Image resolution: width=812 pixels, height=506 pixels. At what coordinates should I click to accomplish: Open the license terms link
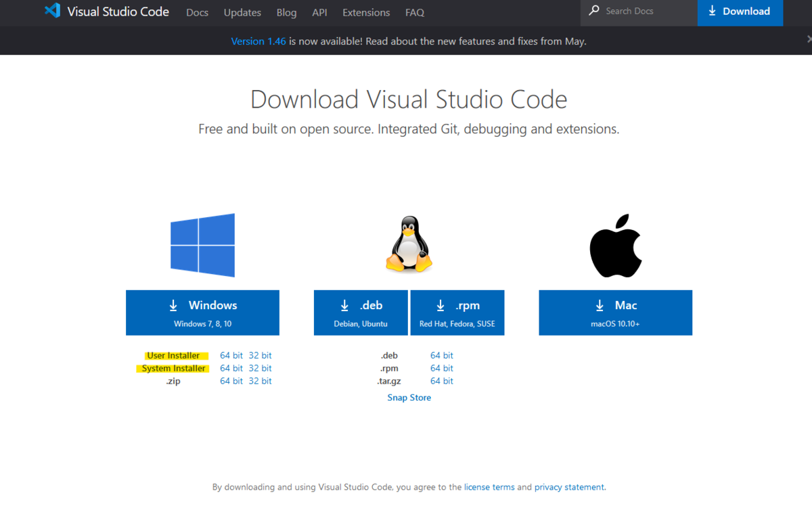[489, 487]
